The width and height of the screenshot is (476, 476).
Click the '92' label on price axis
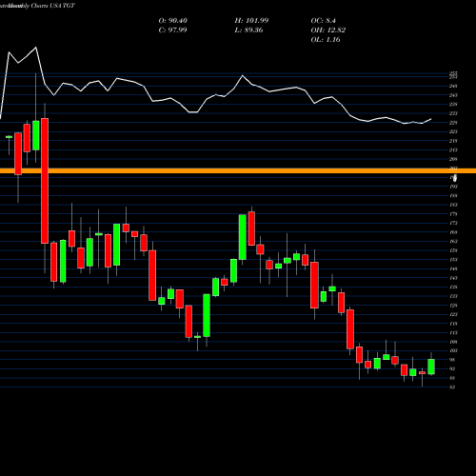452,369
